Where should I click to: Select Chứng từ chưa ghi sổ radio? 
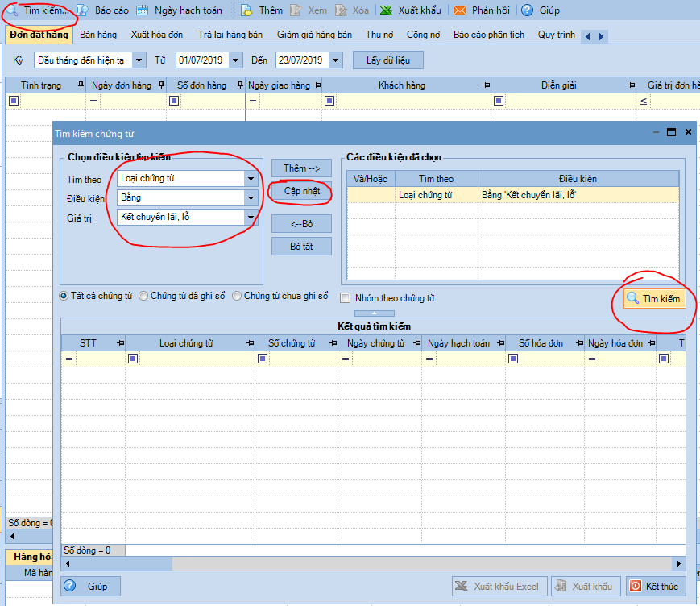[237, 296]
